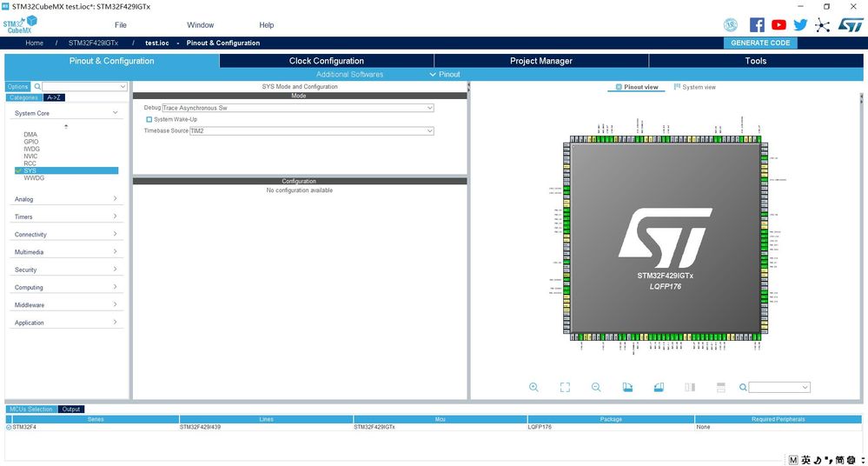Click the pin search magnifier icon
The width and height of the screenshot is (868, 466).
[x=743, y=387]
